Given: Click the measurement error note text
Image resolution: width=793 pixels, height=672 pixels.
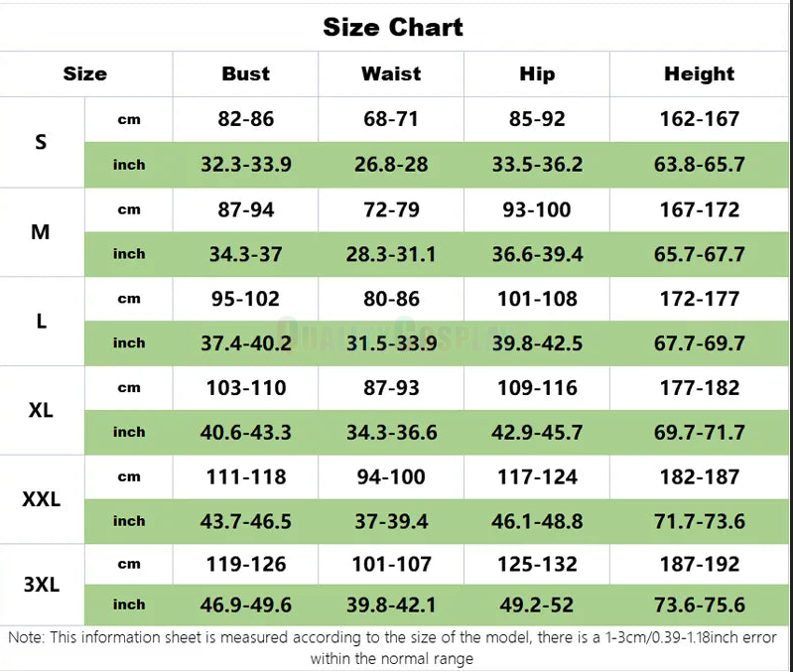Looking at the screenshot, I should 392,648.
